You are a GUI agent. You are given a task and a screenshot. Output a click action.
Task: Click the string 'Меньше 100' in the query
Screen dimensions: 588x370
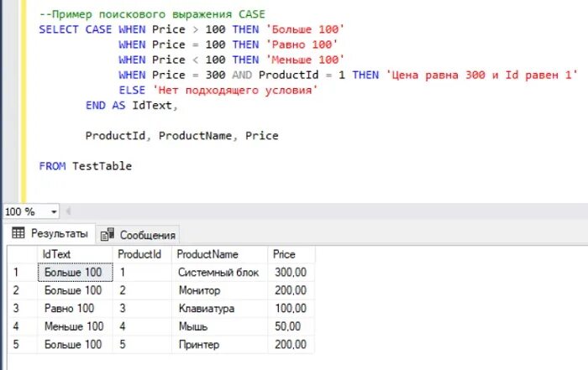(x=305, y=60)
